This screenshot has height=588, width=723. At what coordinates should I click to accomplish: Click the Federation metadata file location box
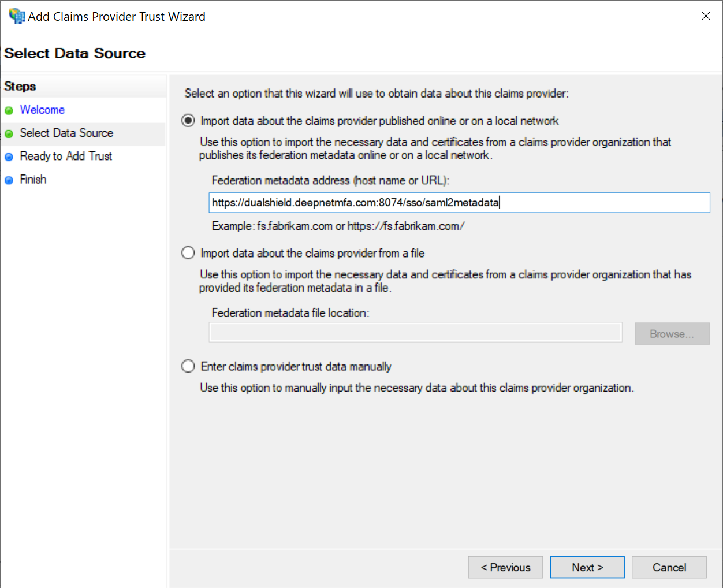click(415, 333)
